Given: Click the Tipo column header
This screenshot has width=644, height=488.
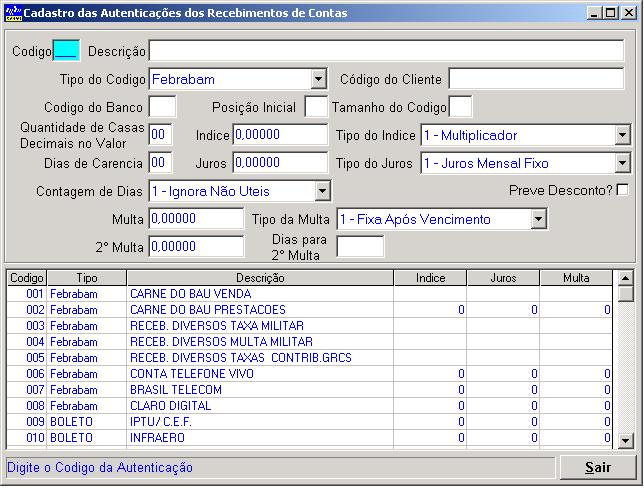Looking at the screenshot, I should click(x=87, y=278).
